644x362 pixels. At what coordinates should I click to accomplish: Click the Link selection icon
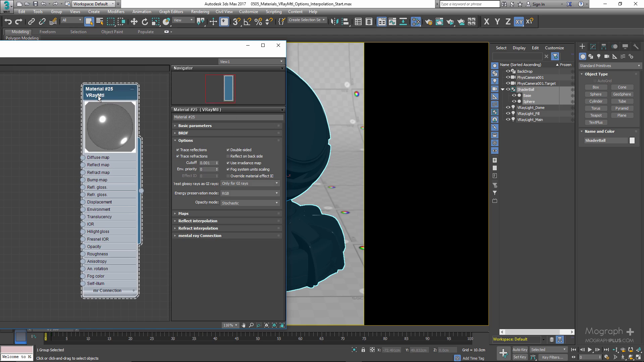[31, 22]
